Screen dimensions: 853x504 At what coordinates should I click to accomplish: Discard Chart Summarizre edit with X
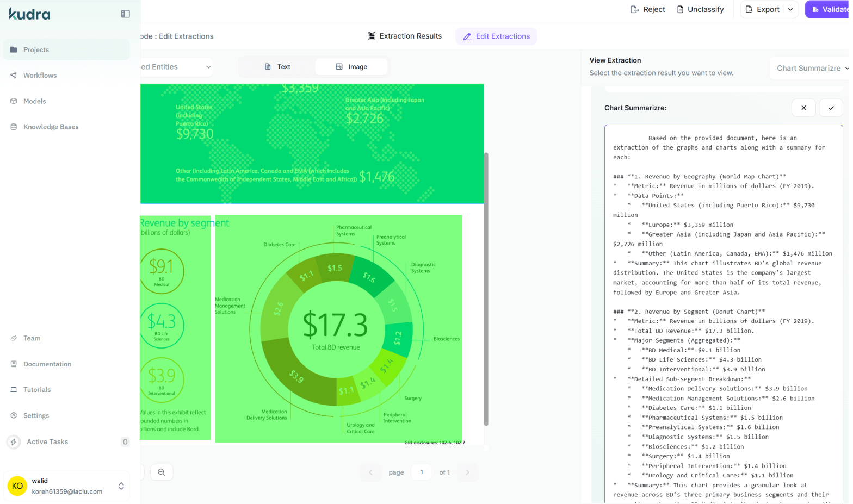click(803, 108)
